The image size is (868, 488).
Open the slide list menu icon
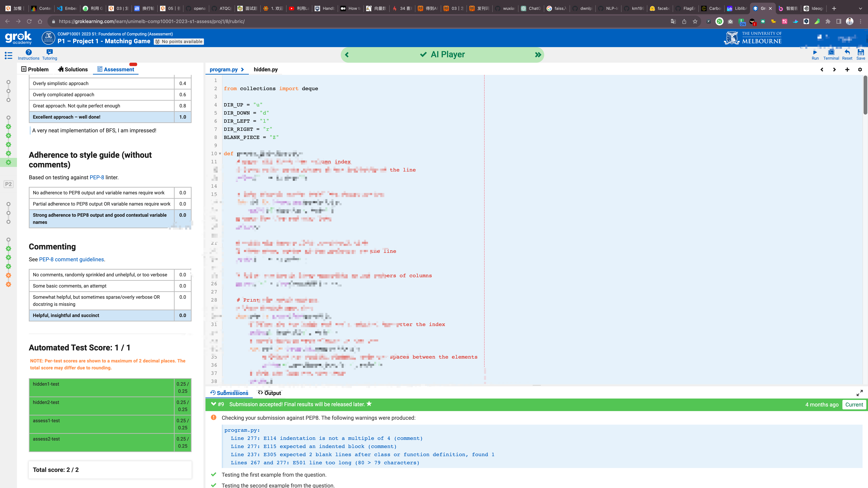coord(8,56)
